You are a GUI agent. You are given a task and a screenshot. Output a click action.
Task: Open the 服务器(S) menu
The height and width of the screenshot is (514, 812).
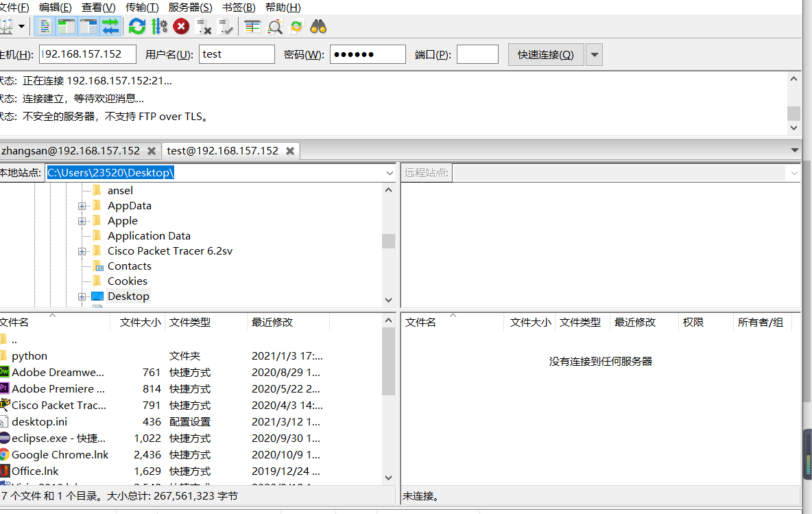pos(190,8)
